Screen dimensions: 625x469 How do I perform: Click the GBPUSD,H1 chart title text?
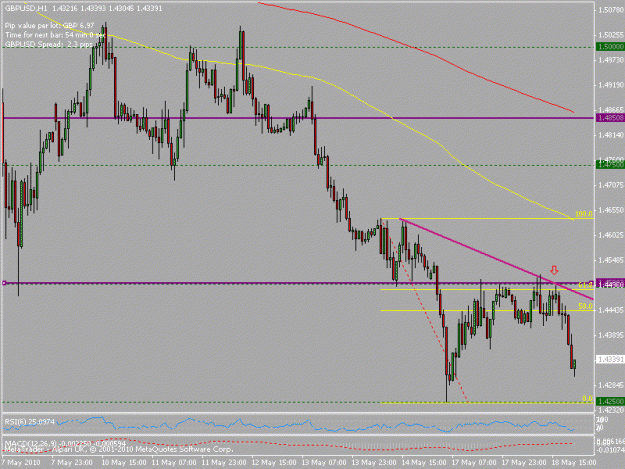tap(83, 8)
